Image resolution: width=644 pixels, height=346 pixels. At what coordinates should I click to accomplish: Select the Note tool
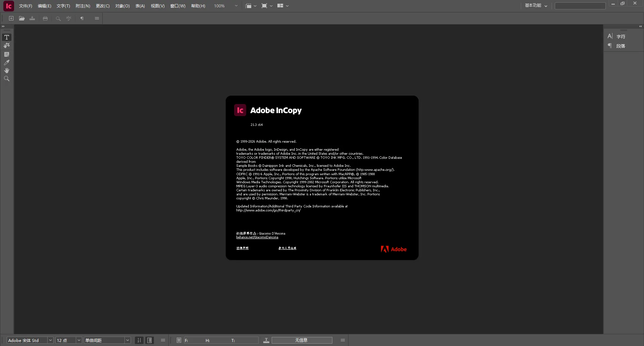(7, 54)
